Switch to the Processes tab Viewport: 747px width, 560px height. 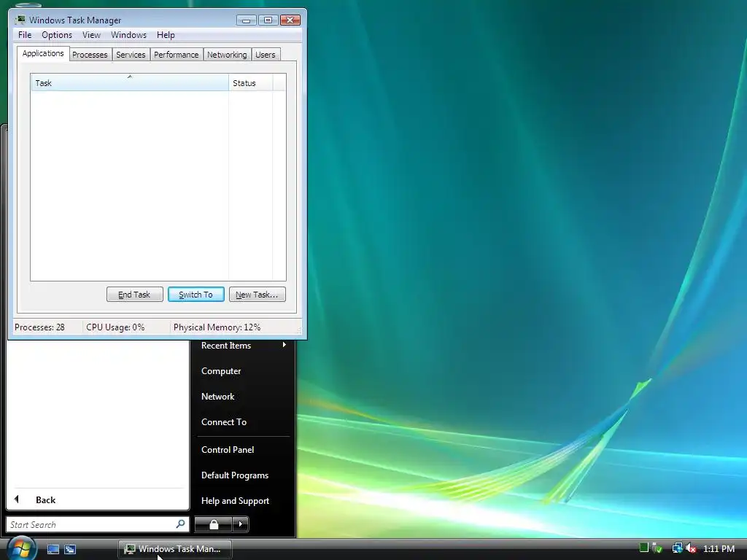90,55
